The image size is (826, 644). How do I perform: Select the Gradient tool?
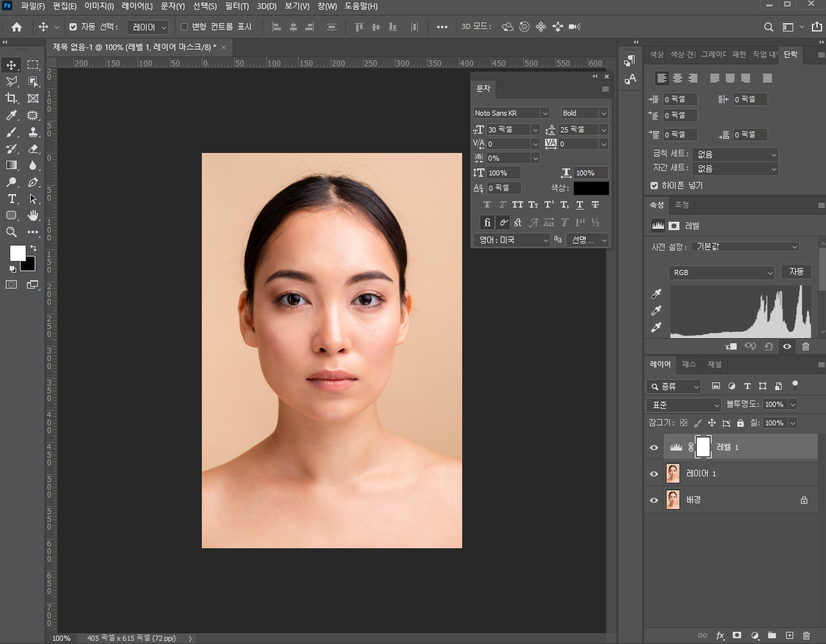(x=12, y=165)
